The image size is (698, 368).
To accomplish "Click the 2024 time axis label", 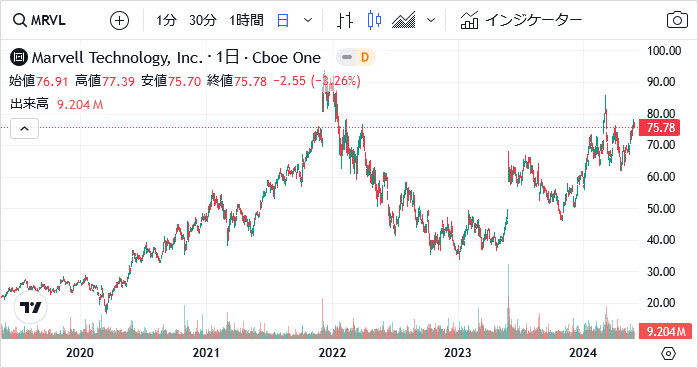I will [583, 353].
